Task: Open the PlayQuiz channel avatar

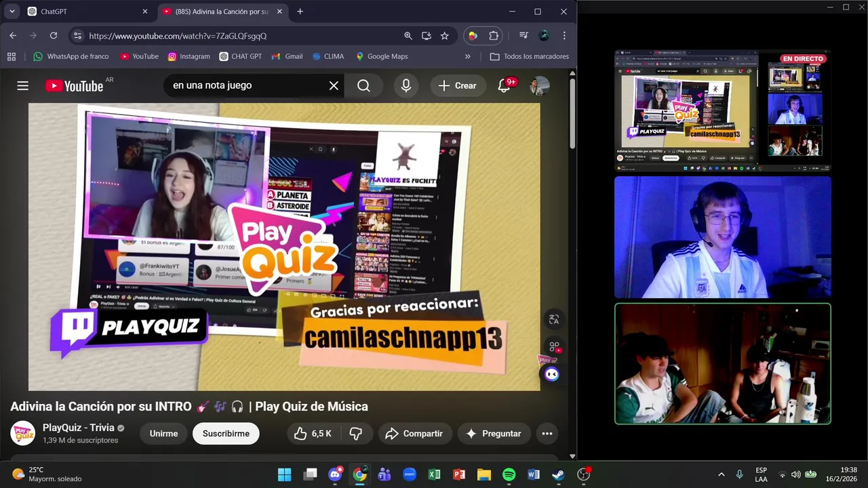Action: (x=23, y=433)
